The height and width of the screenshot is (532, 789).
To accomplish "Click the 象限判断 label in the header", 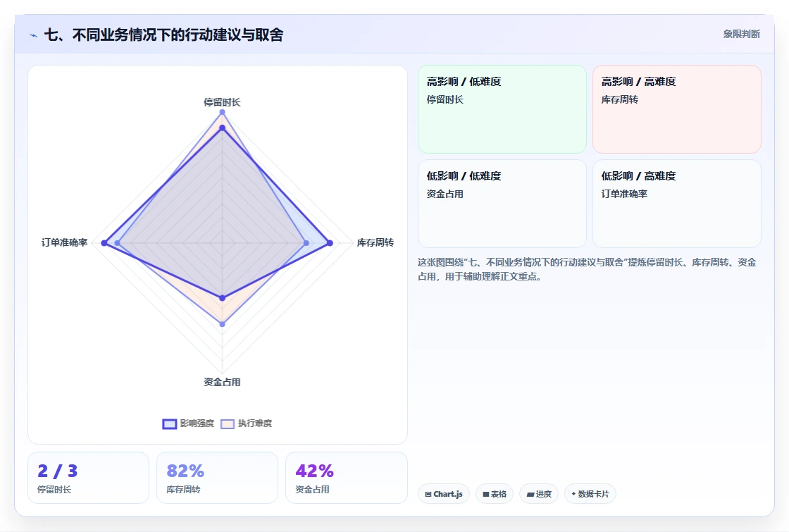I will (x=741, y=34).
